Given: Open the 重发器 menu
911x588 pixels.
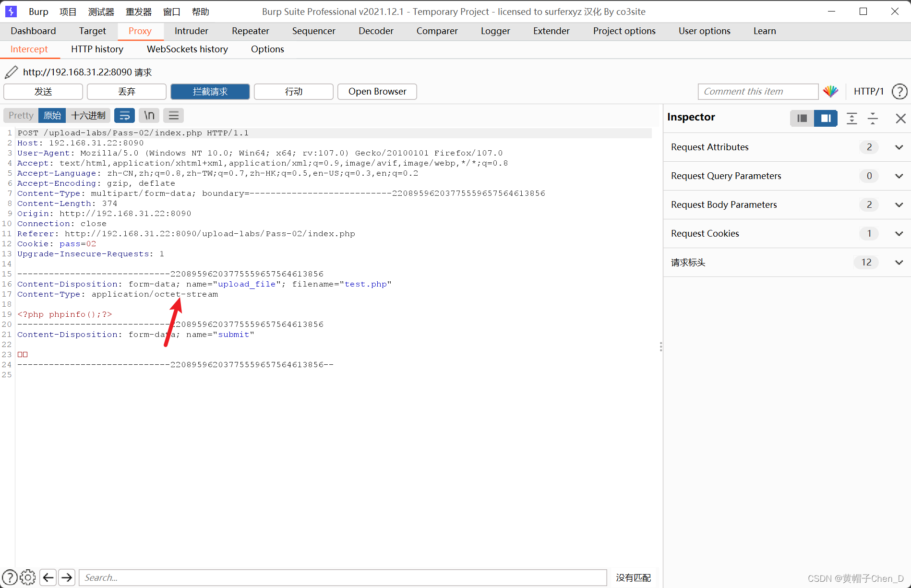Looking at the screenshot, I should click(x=139, y=12).
